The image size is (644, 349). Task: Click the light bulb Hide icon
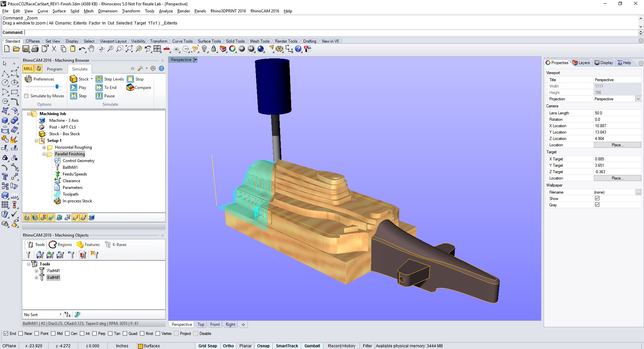tap(204, 49)
